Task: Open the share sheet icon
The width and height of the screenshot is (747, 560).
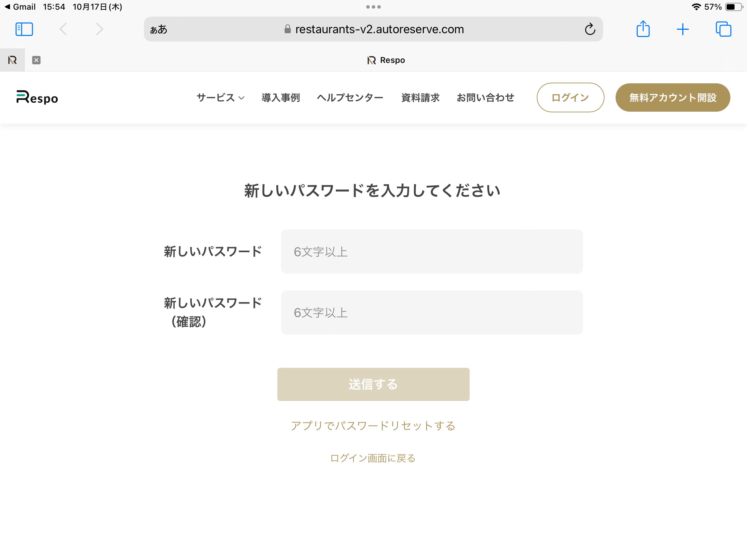Action: (643, 29)
